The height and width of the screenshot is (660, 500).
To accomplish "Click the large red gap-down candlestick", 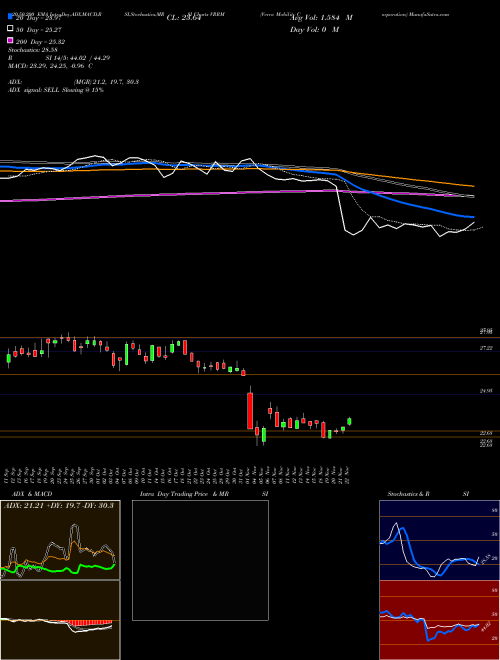I will [x=250, y=411].
